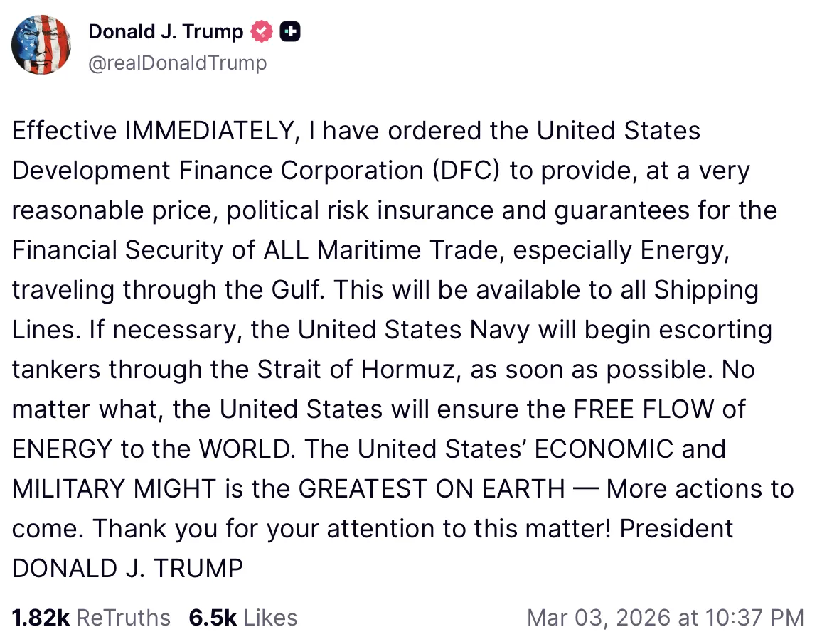Click the flag-painted profile avatar

pyautogui.click(x=41, y=44)
